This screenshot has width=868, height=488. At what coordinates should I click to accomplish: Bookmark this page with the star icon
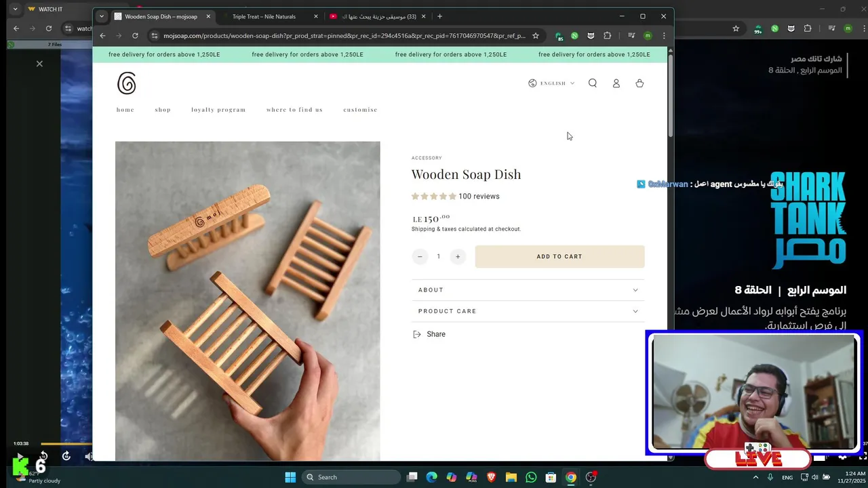[x=536, y=36]
